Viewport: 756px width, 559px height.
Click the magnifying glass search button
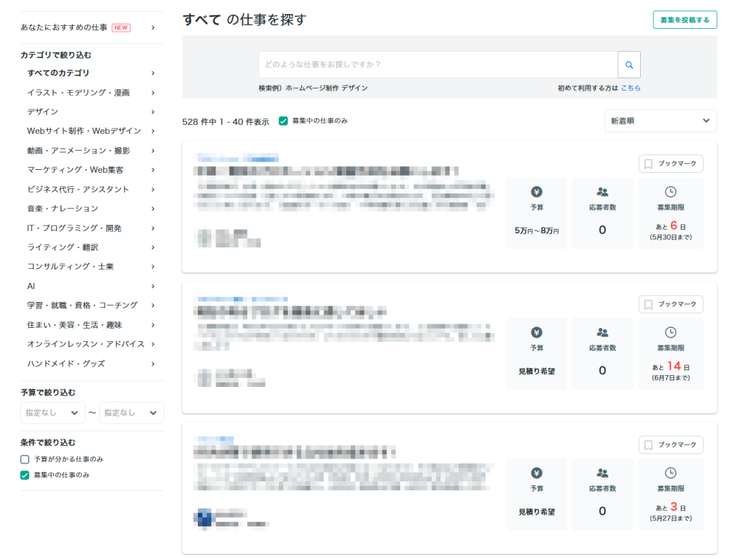click(629, 65)
